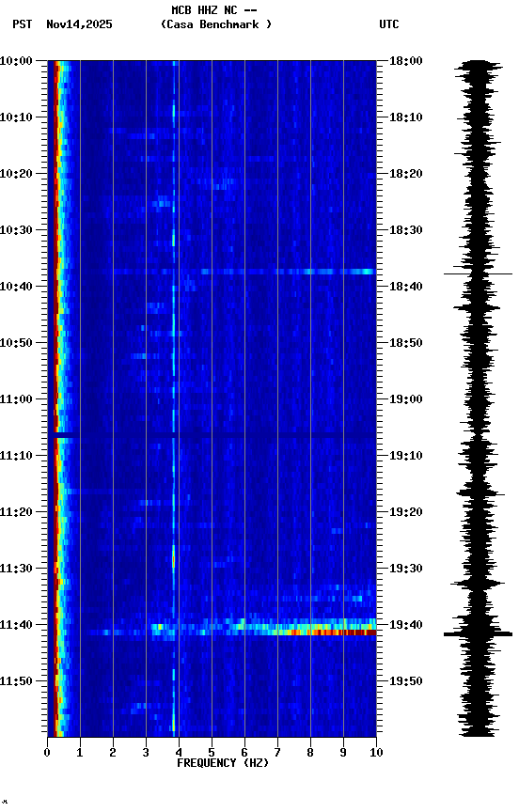Click the '0' frequency axis tick label
This screenshot has width=519, height=812.
pos(47,753)
